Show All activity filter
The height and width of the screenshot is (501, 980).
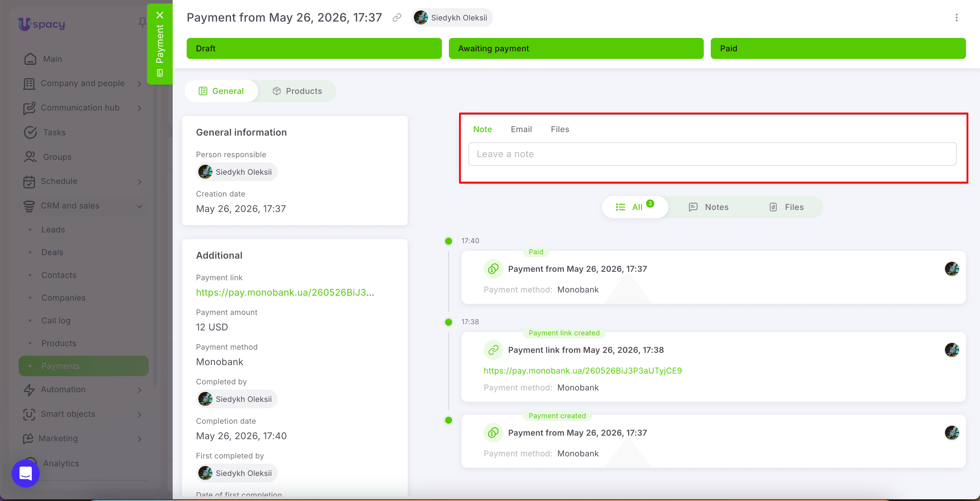(x=635, y=207)
